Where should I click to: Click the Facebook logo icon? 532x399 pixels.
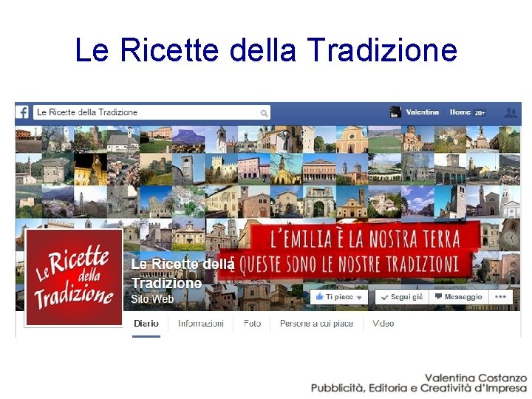22,112
